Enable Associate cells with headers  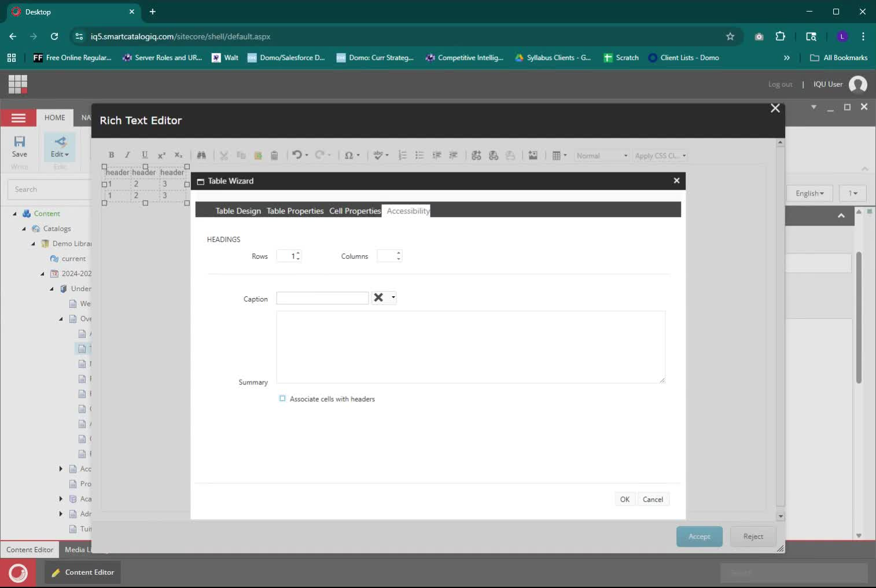[x=282, y=398]
